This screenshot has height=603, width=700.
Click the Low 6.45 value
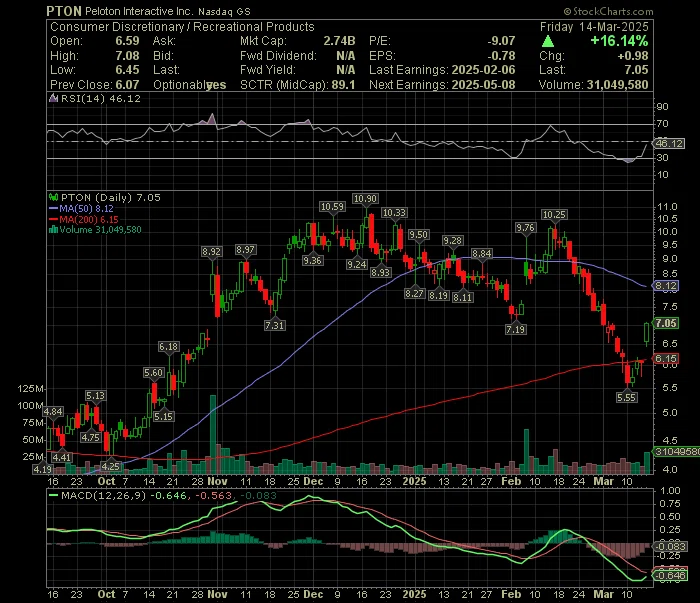(x=127, y=70)
